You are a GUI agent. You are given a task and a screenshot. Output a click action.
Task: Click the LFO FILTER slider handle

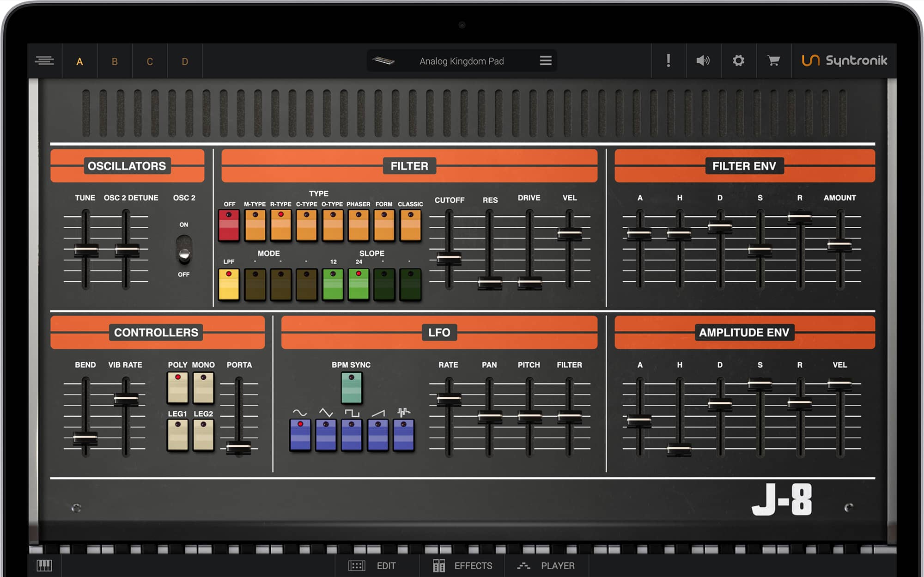[569, 417]
